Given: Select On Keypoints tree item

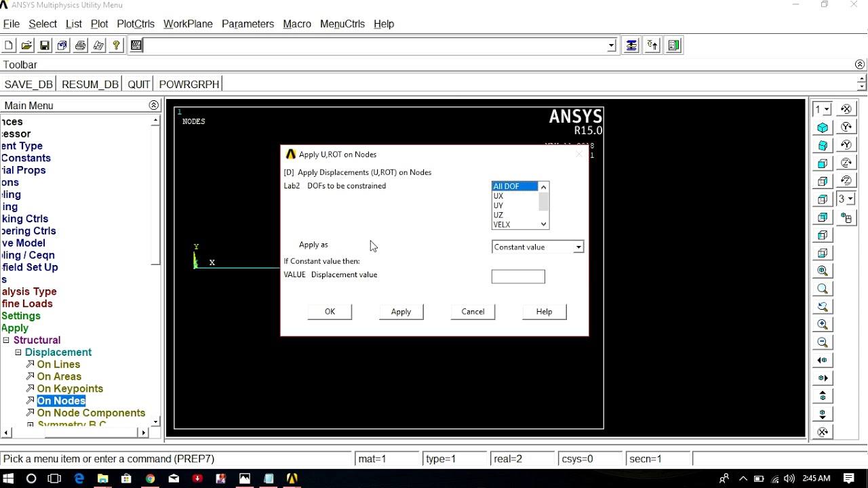Looking at the screenshot, I should [x=70, y=389].
